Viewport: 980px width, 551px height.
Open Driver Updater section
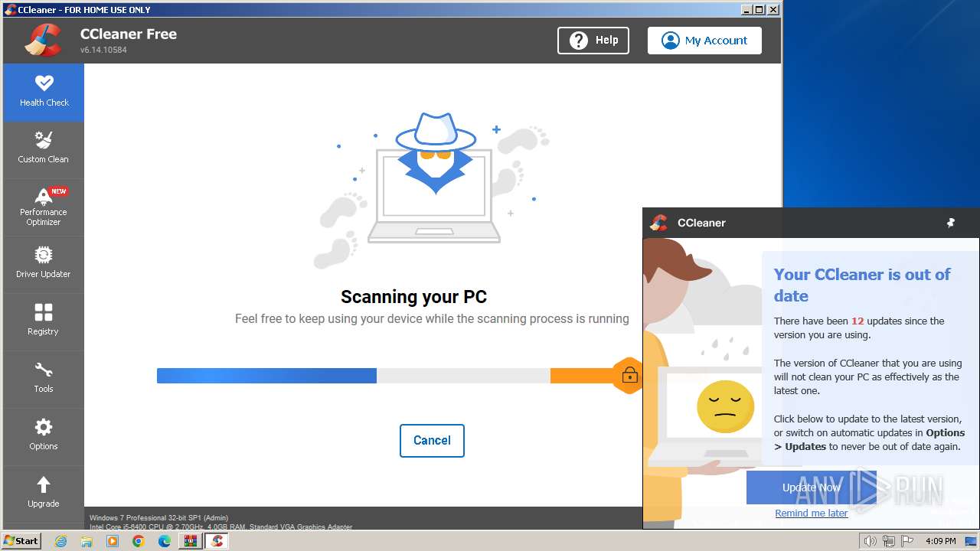point(44,264)
